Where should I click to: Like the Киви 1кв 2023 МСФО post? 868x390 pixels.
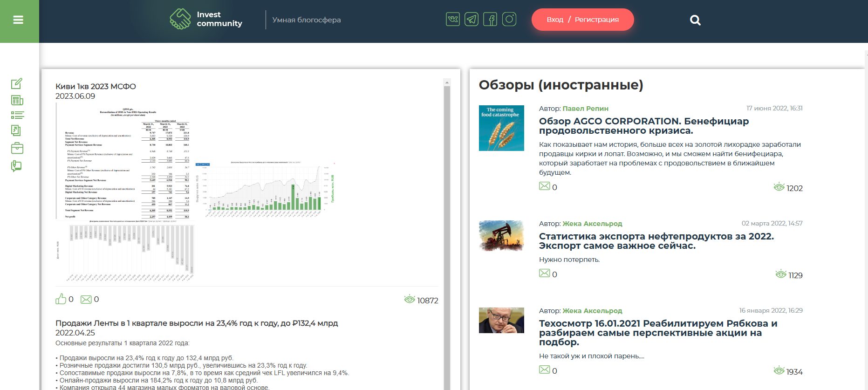[x=61, y=299]
